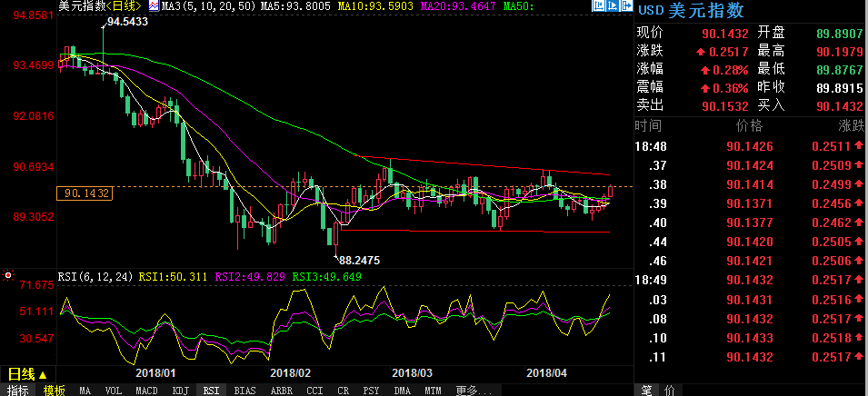The height and width of the screenshot is (396, 868).
Task: Click the 90.1432 current price marker on axis
Action: 85,193
